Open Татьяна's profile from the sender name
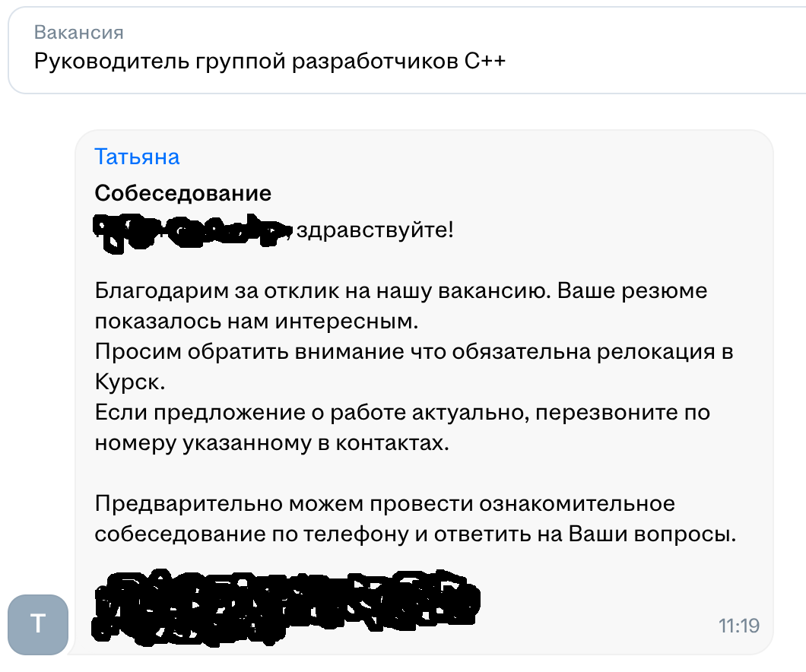The width and height of the screenshot is (806, 672). tap(137, 157)
